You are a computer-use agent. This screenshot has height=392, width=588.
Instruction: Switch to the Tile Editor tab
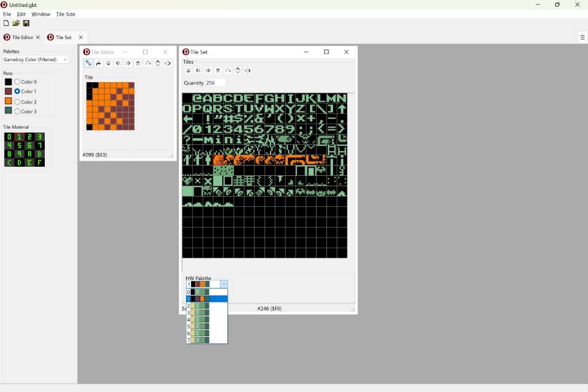22,37
